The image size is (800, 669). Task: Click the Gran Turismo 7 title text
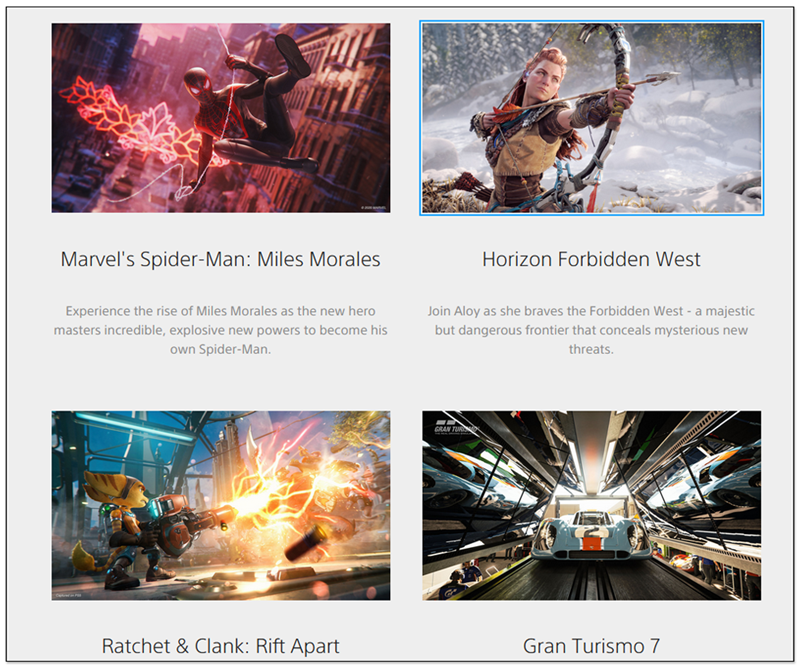tap(591, 645)
